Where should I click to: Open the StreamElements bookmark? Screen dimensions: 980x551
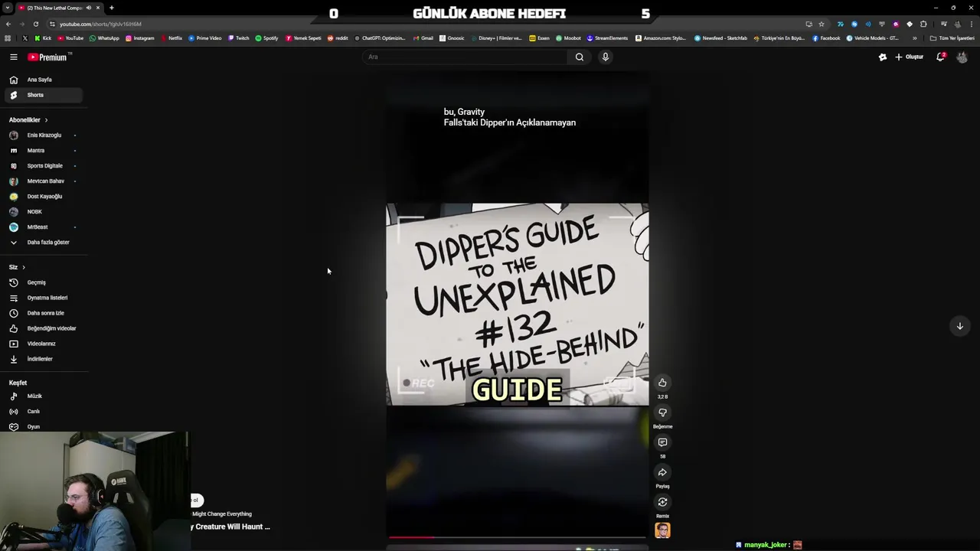(x=607, y=38)
